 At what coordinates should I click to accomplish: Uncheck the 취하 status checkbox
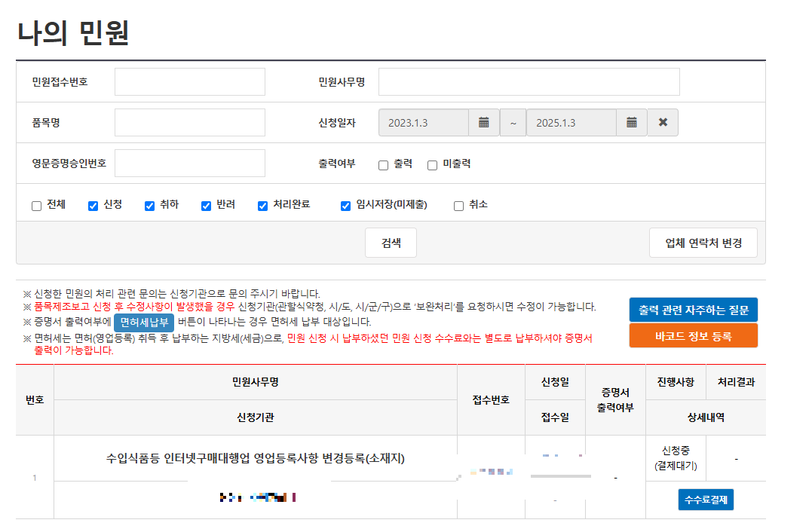point(150,206)
